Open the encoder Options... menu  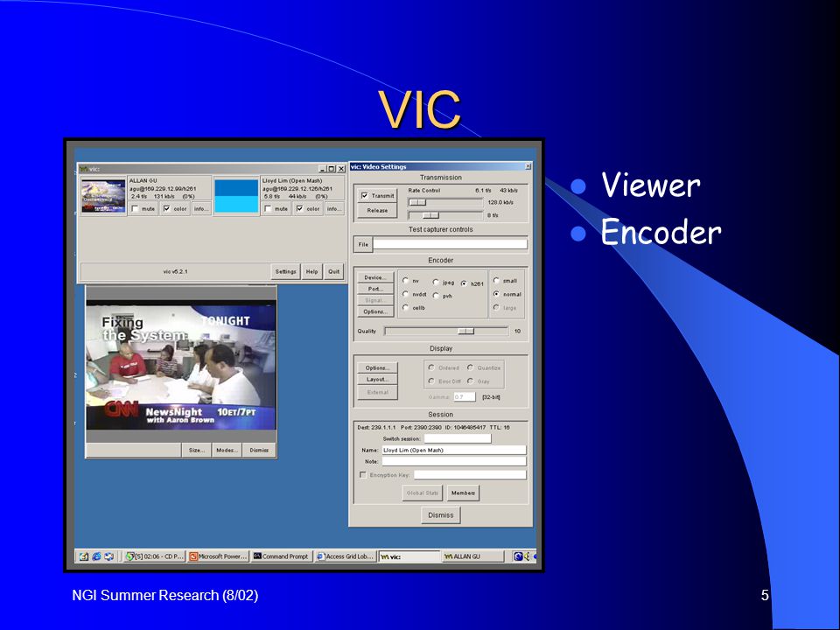[375, 311]
